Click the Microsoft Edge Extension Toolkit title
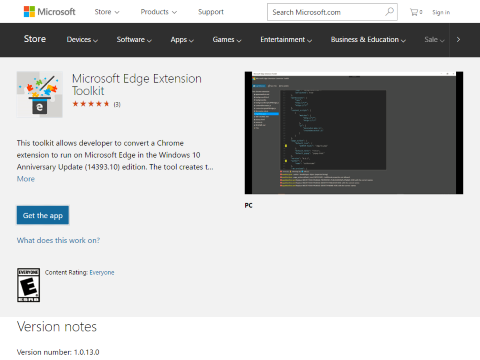Screen dimensions: 480x360 point(137,85)
